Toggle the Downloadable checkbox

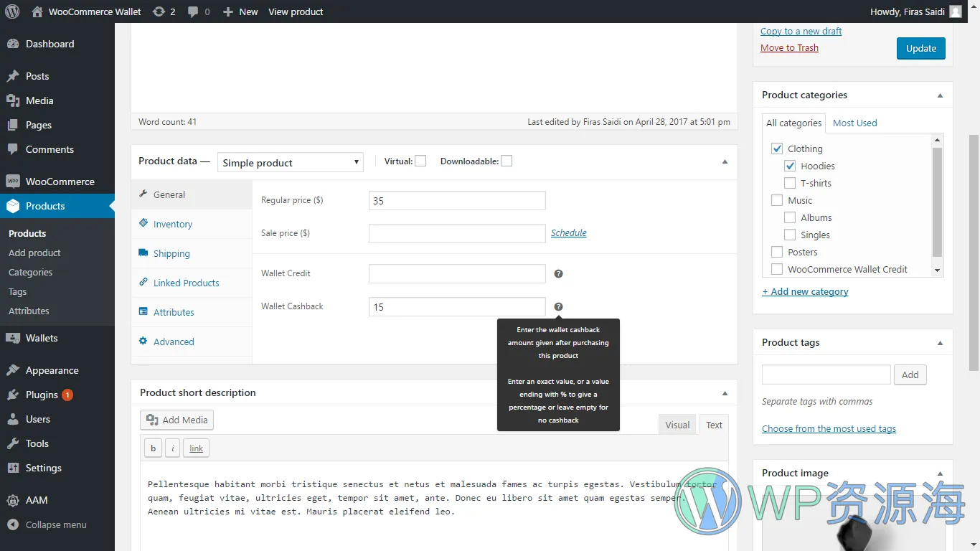click(507, 161)
